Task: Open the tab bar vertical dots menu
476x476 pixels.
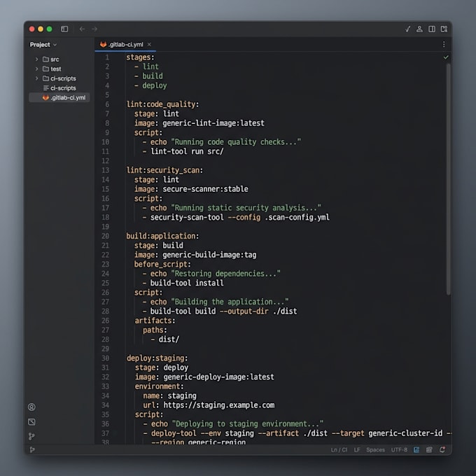Action: (444, 44)
